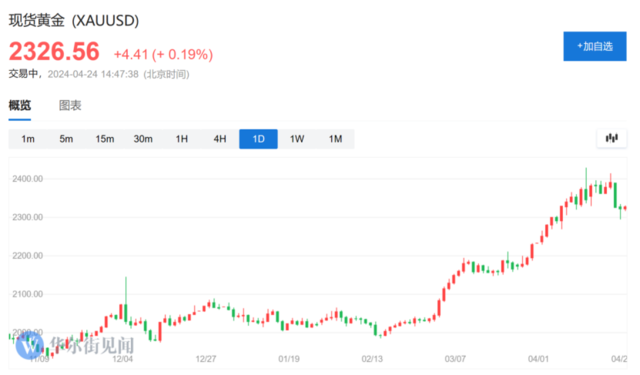The height and width of the screenshot is (375, 640).
Task: Add XAUUSD to watchlist with +加自选
Action: coord(595,47)
